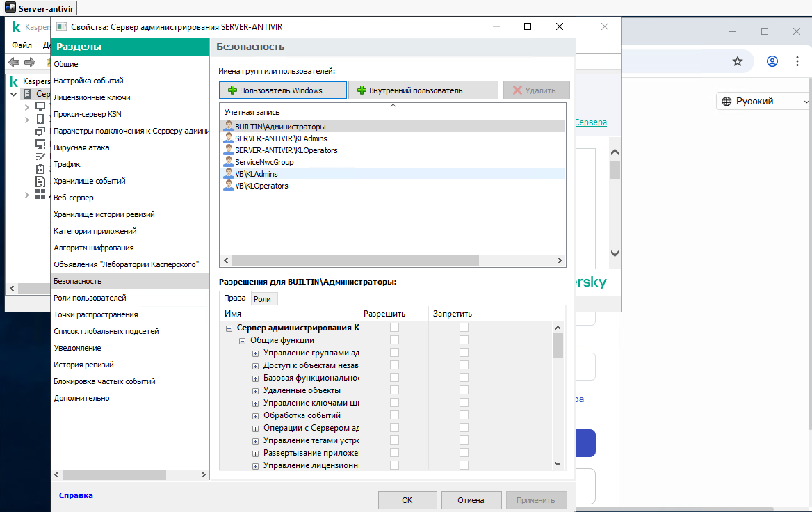The width and height of the screenshot is (812, 512).
Task: Click the permissions list vertical scrollbar thumb
Action: [x=558, y=346]
